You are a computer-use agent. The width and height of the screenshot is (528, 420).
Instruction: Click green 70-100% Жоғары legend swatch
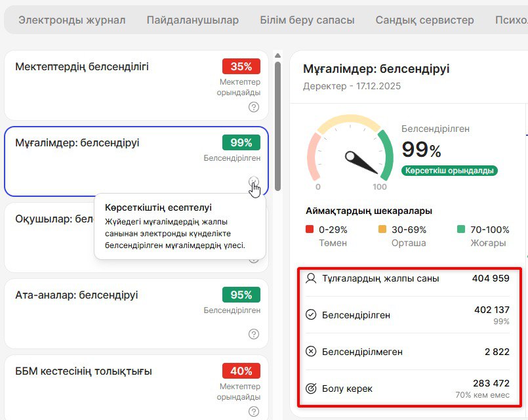pyautogui.click(x=461, y=230)
